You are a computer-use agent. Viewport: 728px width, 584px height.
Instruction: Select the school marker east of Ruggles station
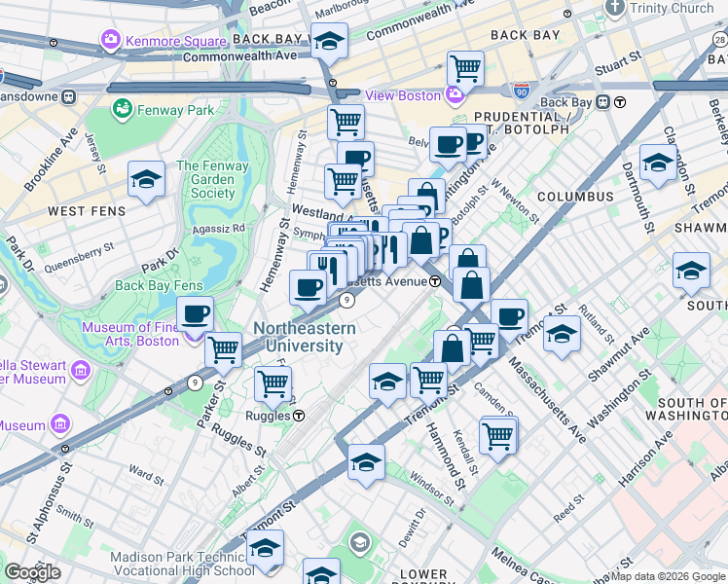pos(387,383)
